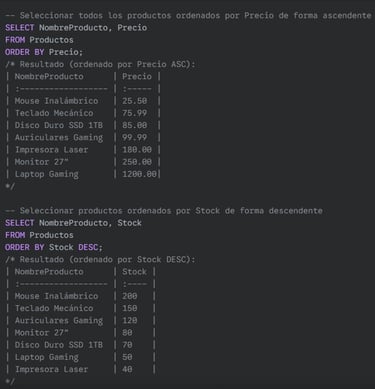The image size is (375, 389).
Task: Click the NombreProducto header in second result
Action: tap(49, 272)
